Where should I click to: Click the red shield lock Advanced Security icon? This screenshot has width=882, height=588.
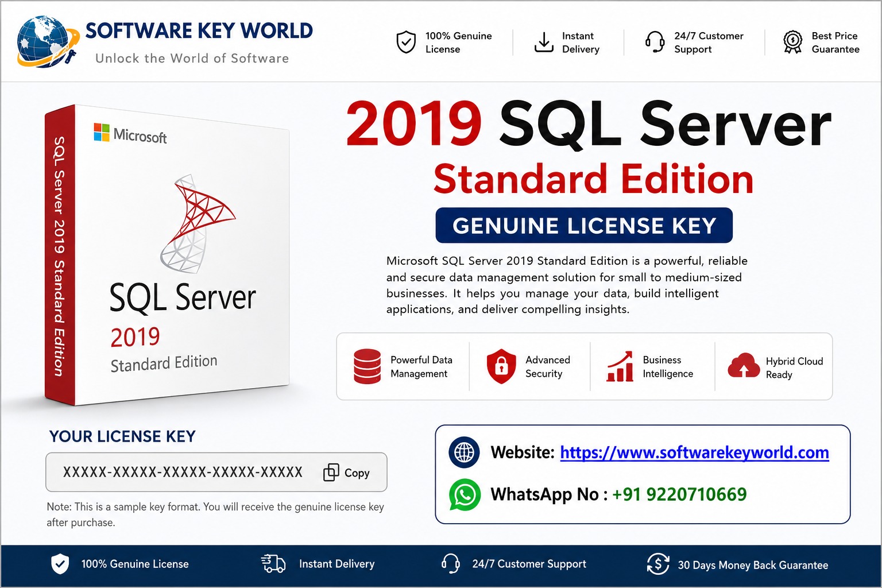click(501, 366)
